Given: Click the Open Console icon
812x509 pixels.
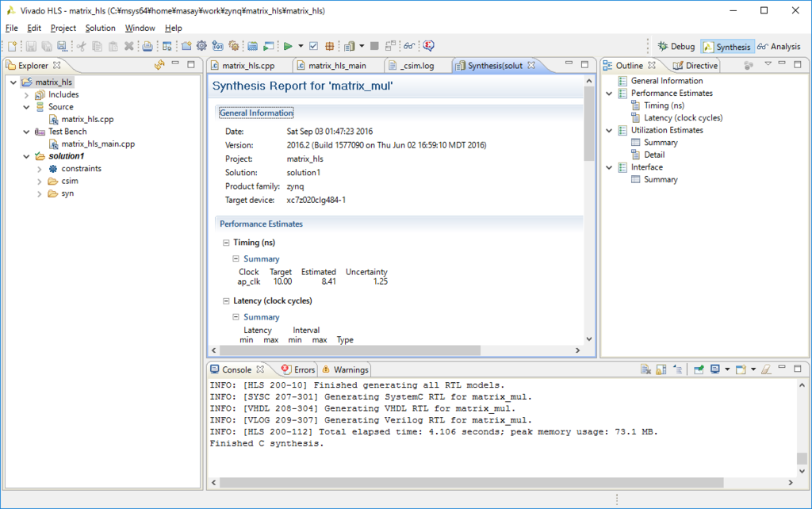Looking at the screenshot, I should coord(741,369).
